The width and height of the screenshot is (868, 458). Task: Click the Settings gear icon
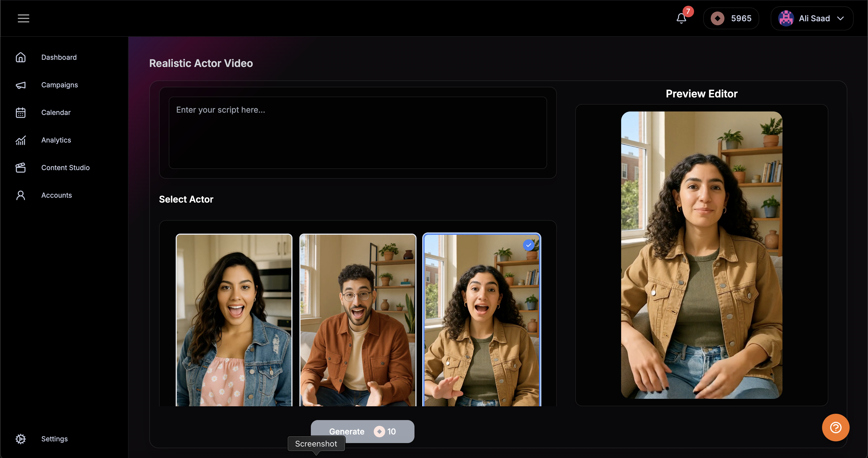tap(21, 439)
